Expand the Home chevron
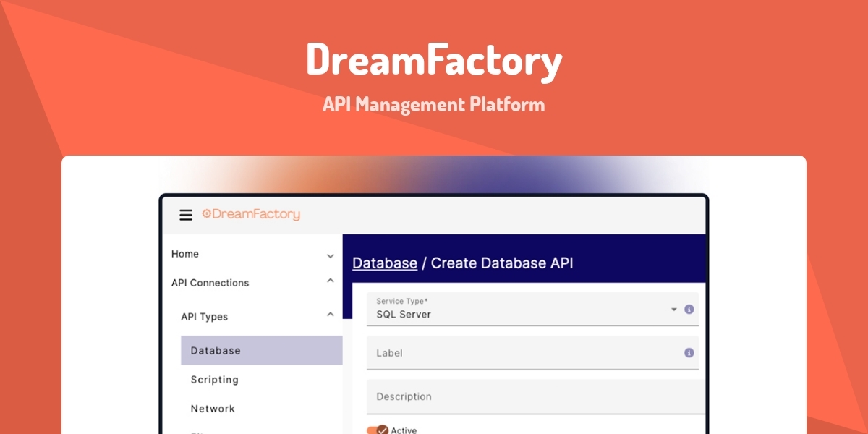Image resolution: width=868 pixels, height=434 pixels. pyautogui.click(x=331, y=256)
